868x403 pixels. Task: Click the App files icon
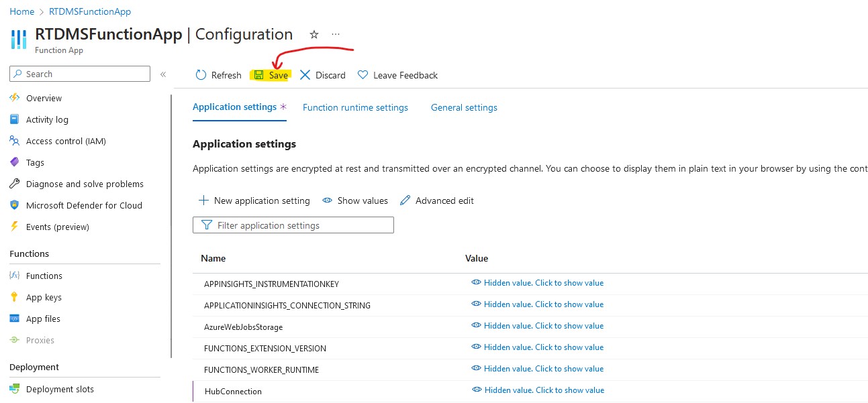(15, 319)
